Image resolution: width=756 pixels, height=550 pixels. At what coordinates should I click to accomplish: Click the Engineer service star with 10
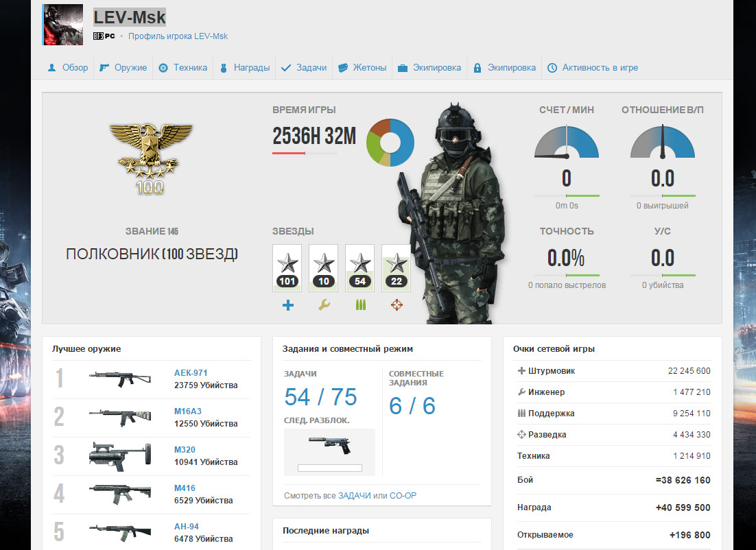pos(323,267)
